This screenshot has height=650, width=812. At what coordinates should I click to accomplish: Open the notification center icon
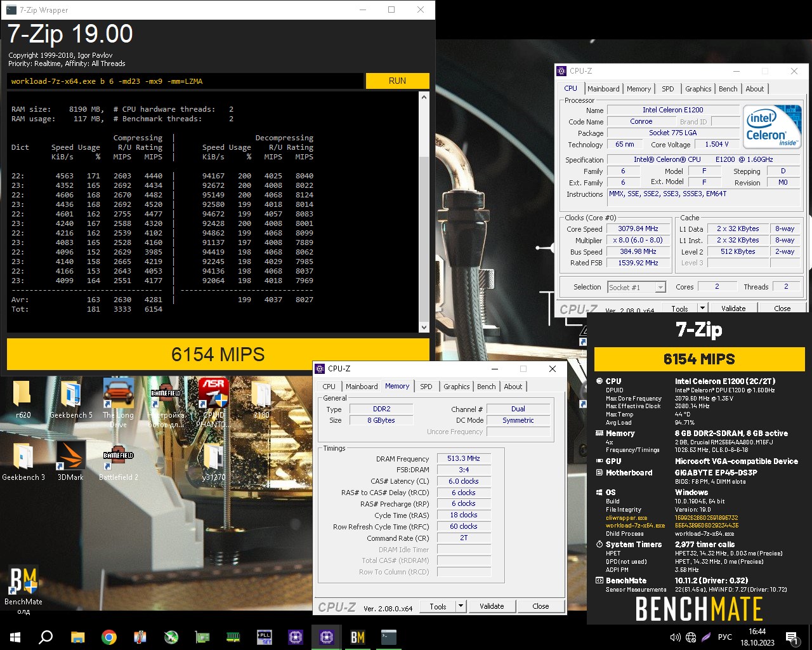[792, 637]
